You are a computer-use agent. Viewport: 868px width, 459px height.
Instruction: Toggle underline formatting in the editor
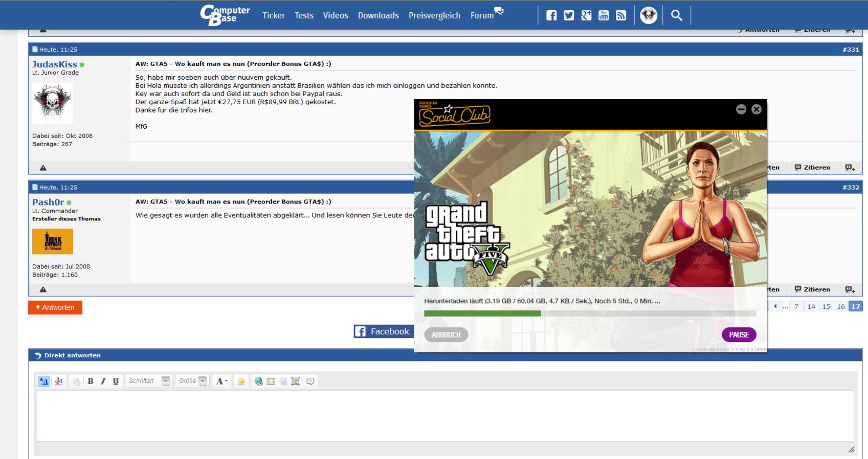click(x=116, y=381)
